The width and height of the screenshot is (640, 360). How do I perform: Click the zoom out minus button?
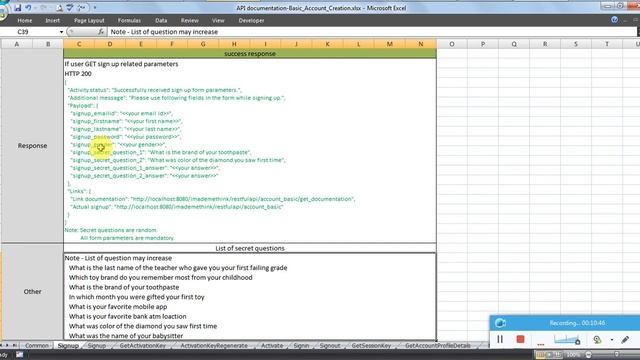588,355
